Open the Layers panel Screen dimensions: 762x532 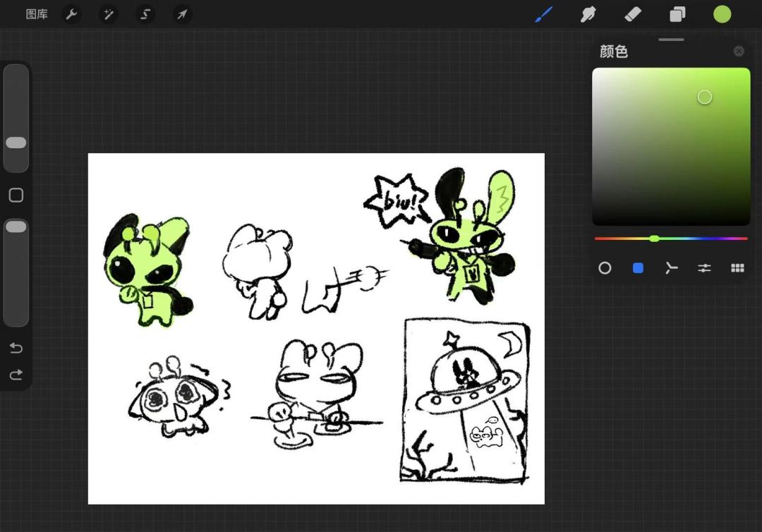point(677,14)
